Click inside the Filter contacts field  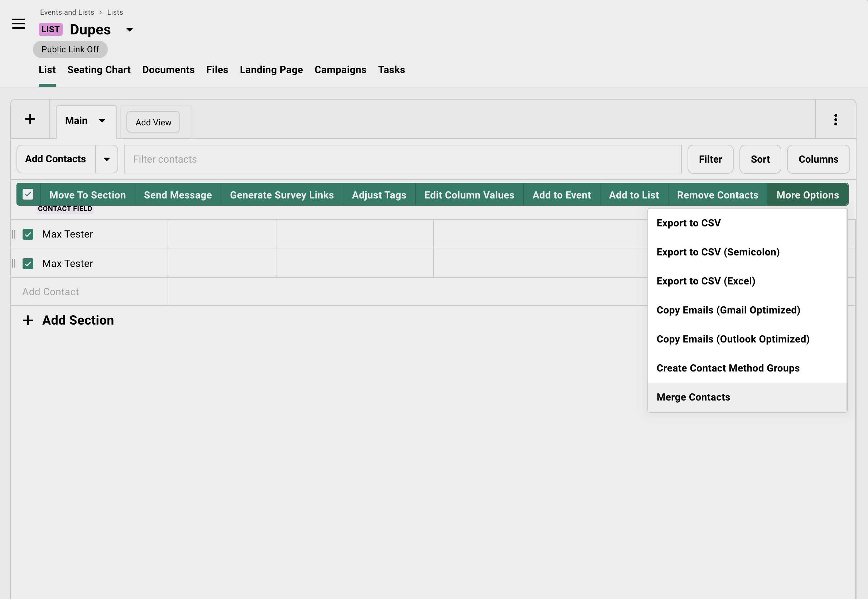click(x=401, y=159)
